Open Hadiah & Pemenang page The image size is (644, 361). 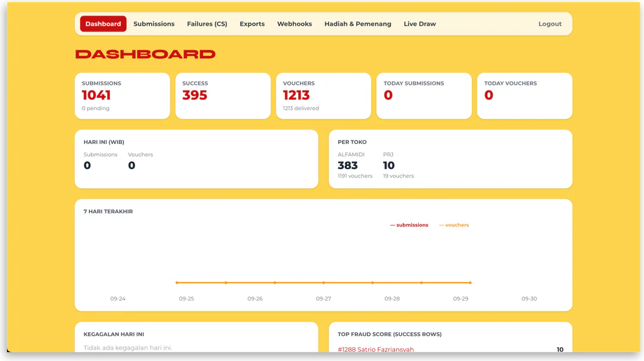click(358, 24)
